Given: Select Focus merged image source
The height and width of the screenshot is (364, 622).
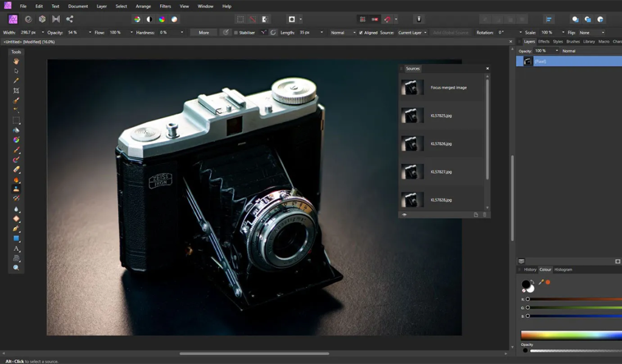Looking at the screenshot, I should 442,87.
